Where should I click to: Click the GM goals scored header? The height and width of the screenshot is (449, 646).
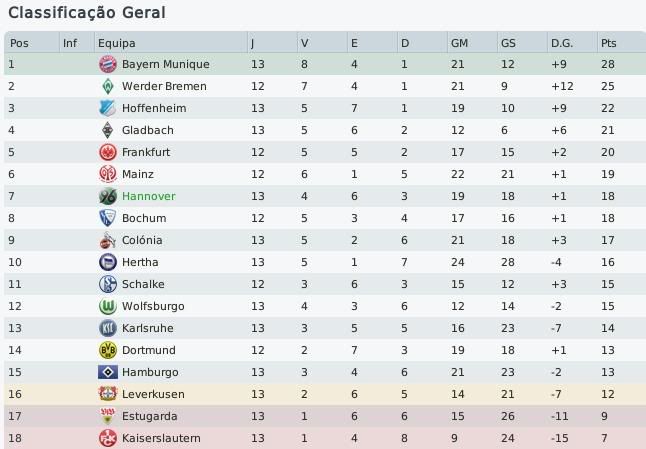(x=460, y=43)
